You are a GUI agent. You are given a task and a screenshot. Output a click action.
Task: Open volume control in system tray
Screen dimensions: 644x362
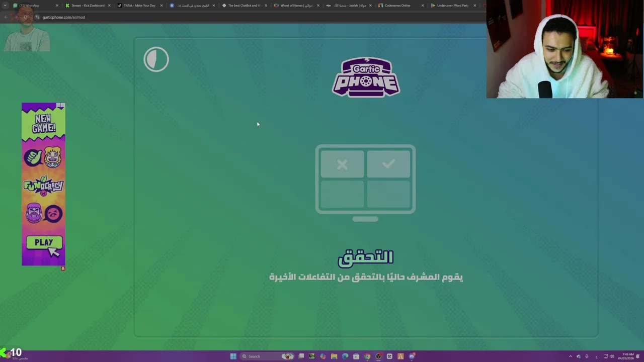612,356
